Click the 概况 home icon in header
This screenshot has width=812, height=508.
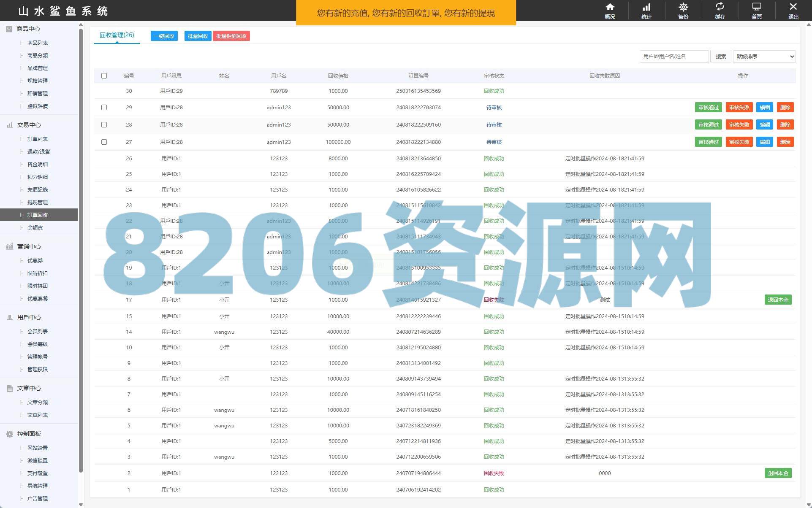[610, 7]
